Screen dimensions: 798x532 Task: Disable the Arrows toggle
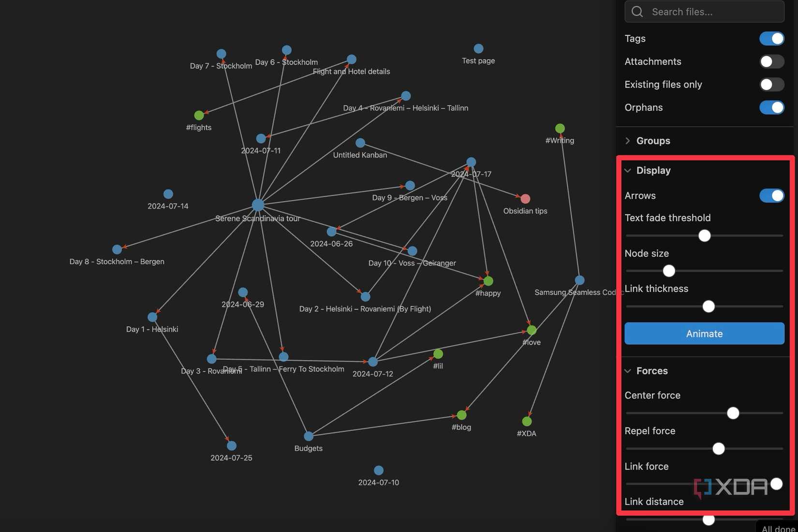pyautogui.click(x=771, y=195)
